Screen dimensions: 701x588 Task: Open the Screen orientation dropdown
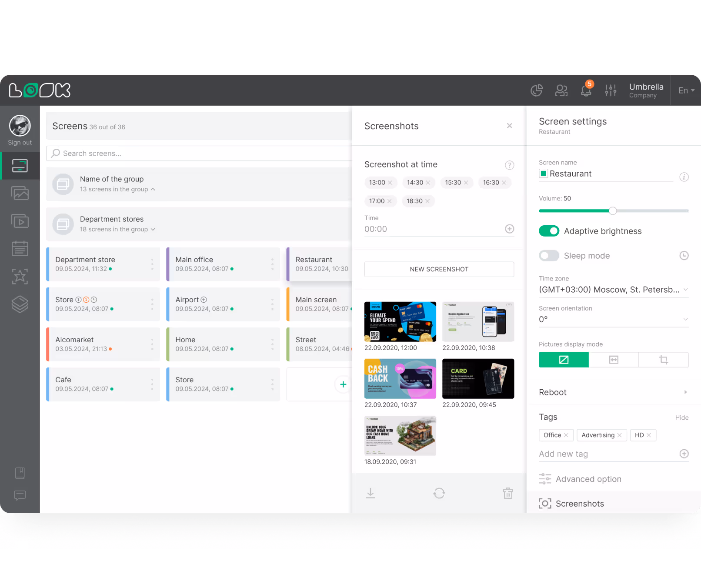tap(614, 319)
